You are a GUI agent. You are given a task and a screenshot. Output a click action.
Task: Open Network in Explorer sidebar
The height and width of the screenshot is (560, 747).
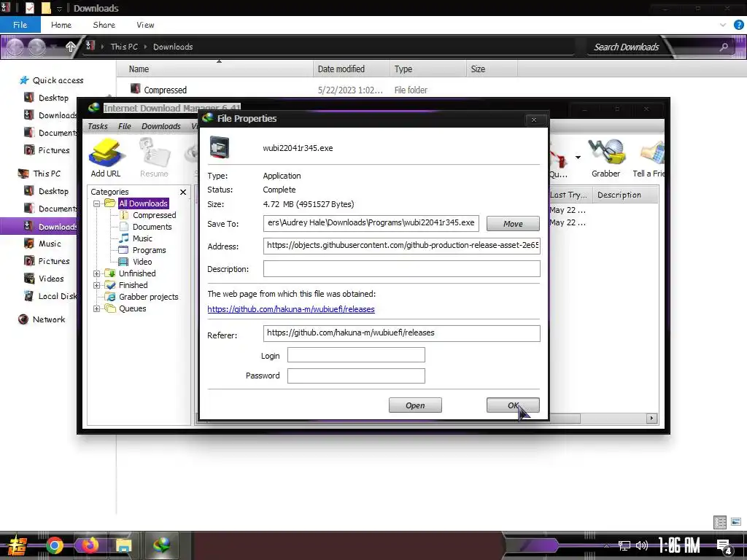click(x=49, y=319)
